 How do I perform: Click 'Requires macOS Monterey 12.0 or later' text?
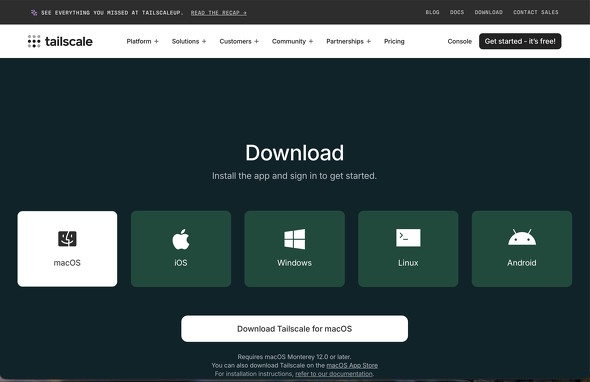point(294,356)
